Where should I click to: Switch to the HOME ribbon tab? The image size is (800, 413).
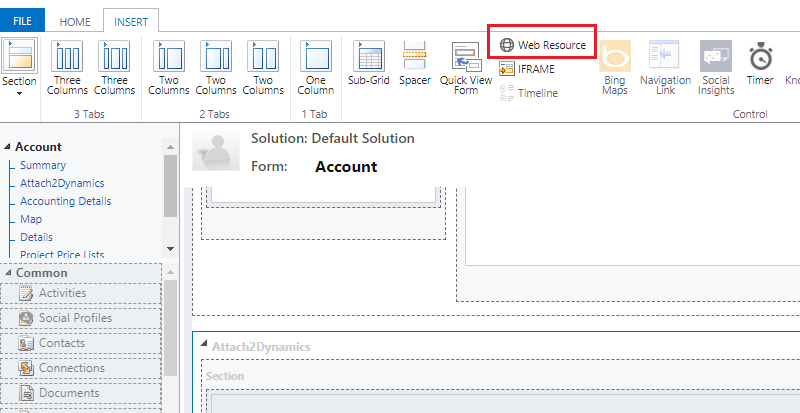[x=74, y=21]
